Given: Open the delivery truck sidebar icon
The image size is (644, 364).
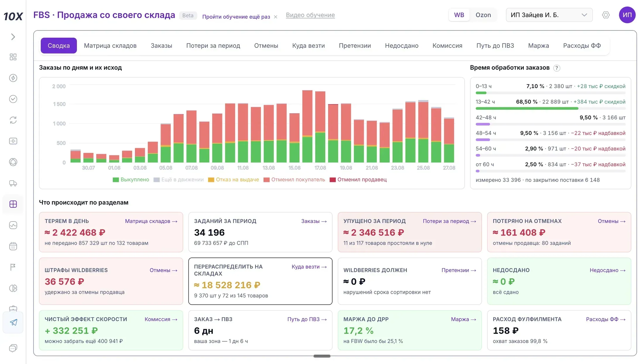Looking at the screenshot, I should click(13, 183).
